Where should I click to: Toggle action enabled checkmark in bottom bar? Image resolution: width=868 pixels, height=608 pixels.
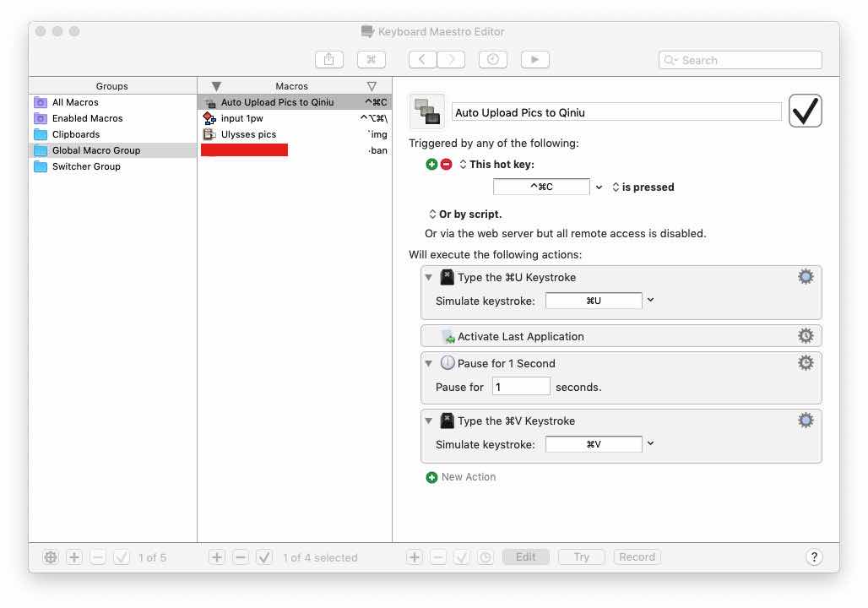(x=462, y=557)
